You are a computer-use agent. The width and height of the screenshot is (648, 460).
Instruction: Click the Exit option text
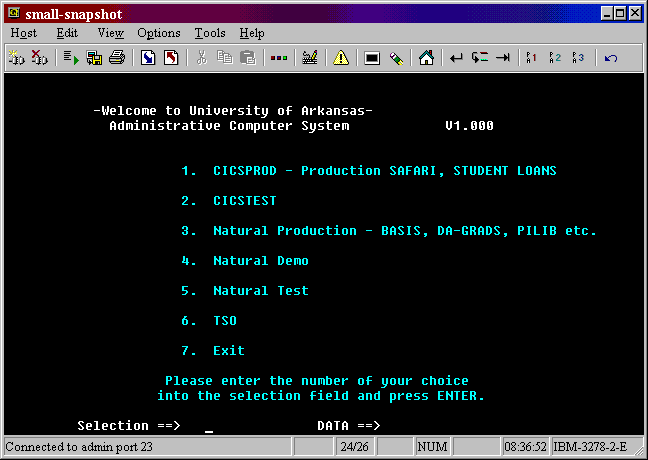coord(229,350)
